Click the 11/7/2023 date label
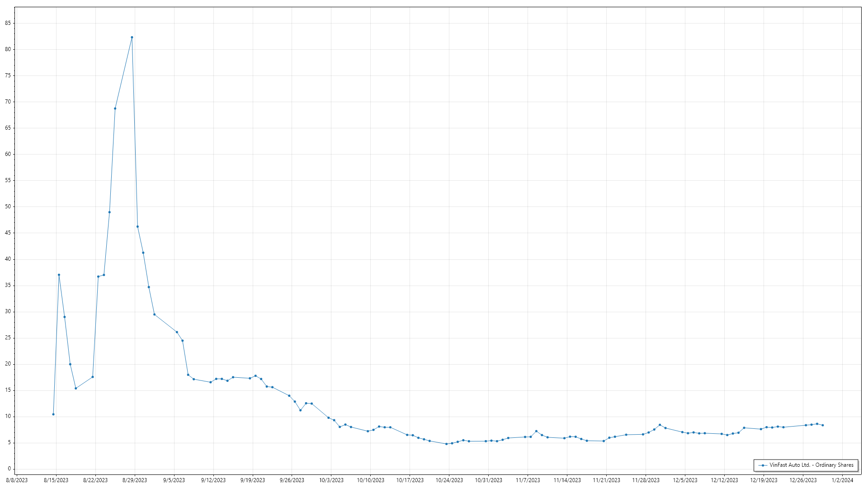The height and width of the screenshot is (488, 868). [528, 480]
